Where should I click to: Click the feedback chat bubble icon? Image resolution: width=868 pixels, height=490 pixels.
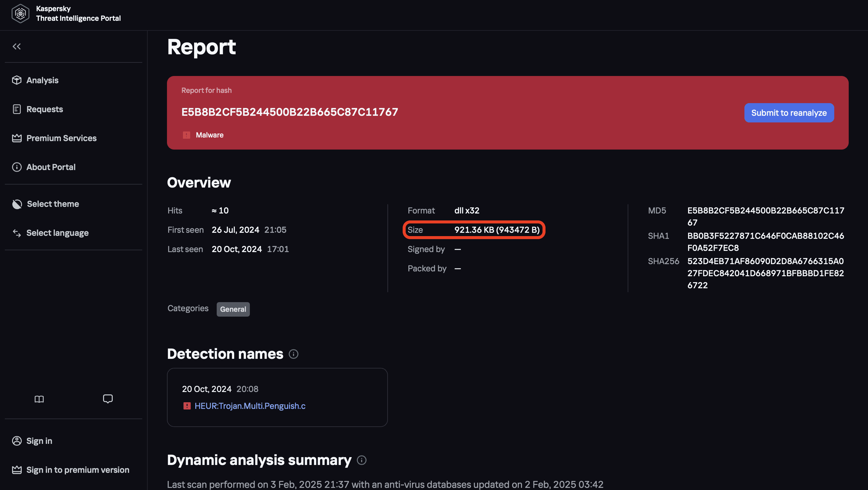click(x=108, y=399)
